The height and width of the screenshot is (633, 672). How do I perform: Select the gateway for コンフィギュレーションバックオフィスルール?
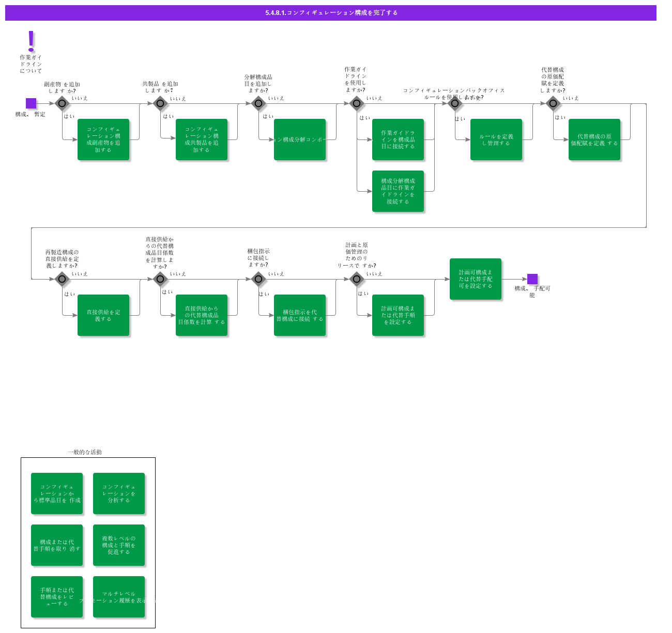[x=455, y=103]
